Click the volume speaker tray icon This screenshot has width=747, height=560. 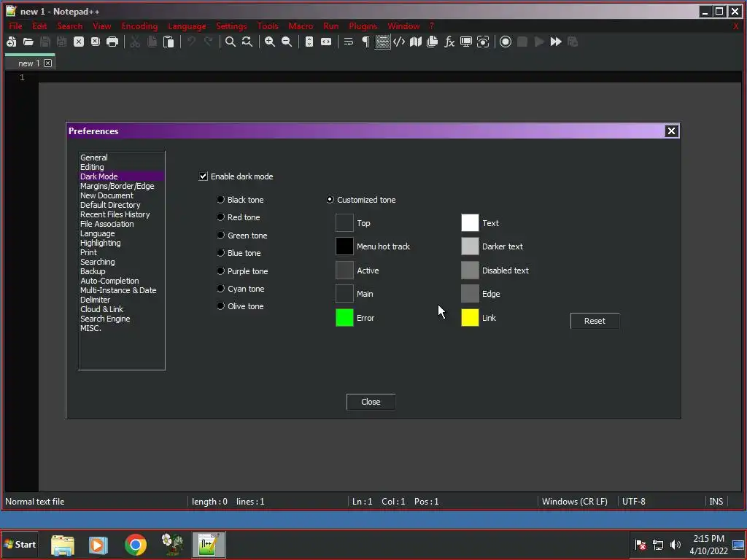click(x=675, y=545)
